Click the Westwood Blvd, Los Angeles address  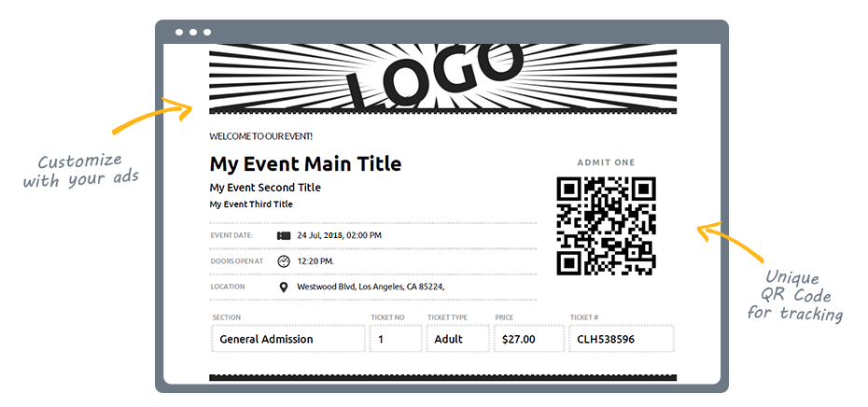[371, 287]
